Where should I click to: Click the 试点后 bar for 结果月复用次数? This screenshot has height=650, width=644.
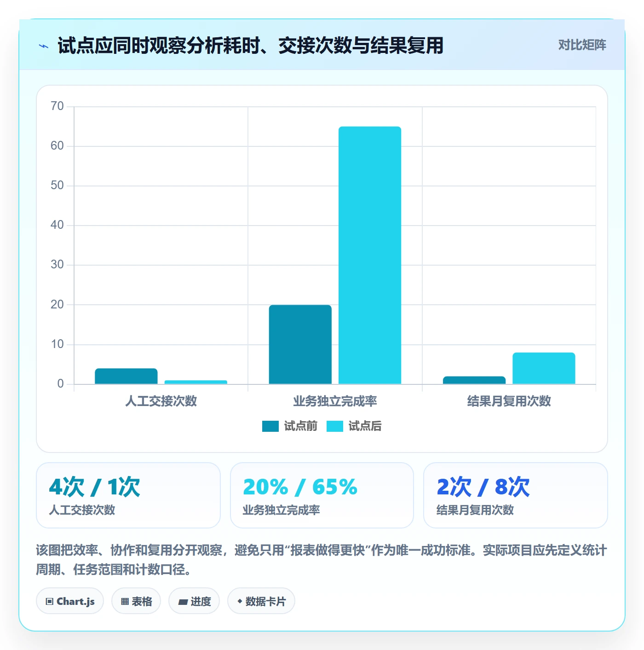click(544, 368)
